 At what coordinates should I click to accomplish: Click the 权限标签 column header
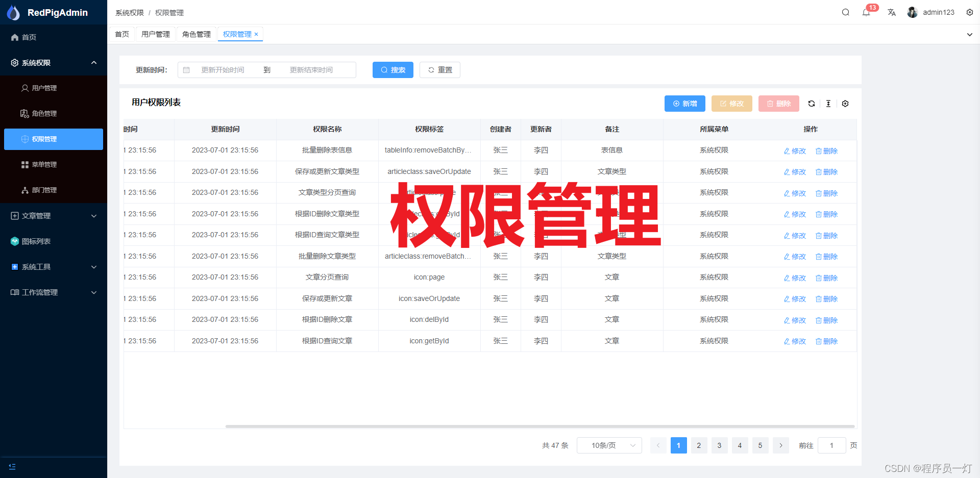[x=429, y=130]
